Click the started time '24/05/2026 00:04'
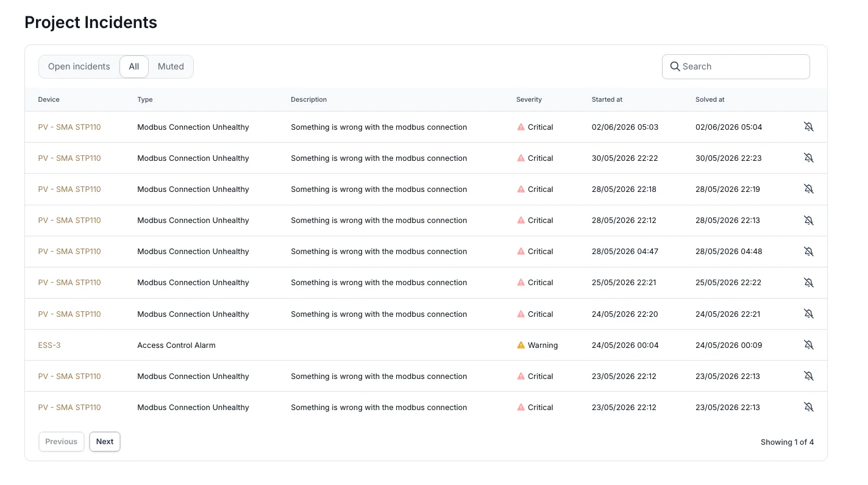 (x=625, y=345)
